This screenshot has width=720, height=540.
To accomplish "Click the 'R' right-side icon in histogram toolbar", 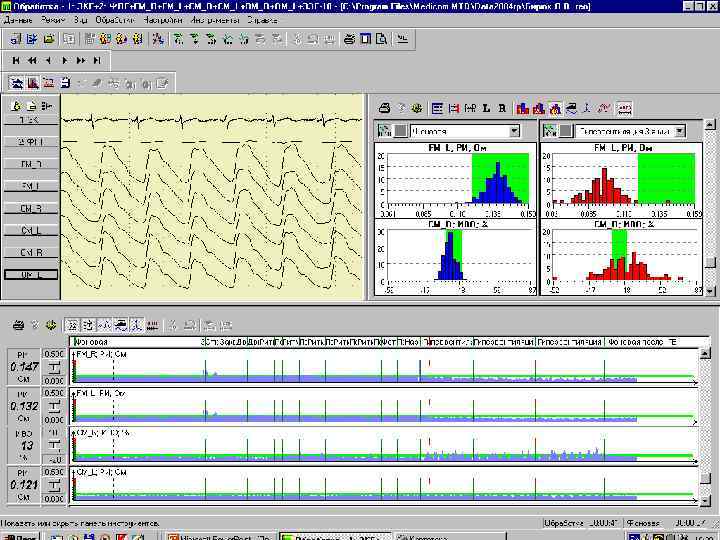I will [x=502, y=108].
